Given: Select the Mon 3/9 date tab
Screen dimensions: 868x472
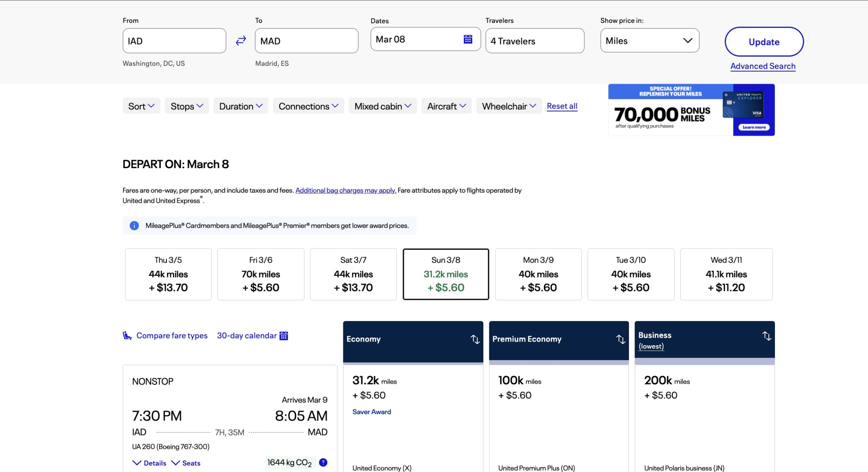Looking at the screenshot, I should click(x=538, y=274).
